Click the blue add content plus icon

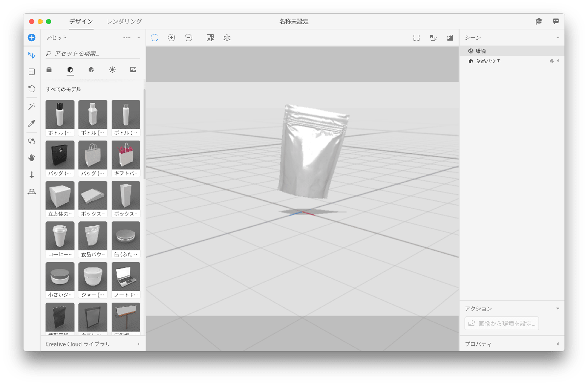31,38
